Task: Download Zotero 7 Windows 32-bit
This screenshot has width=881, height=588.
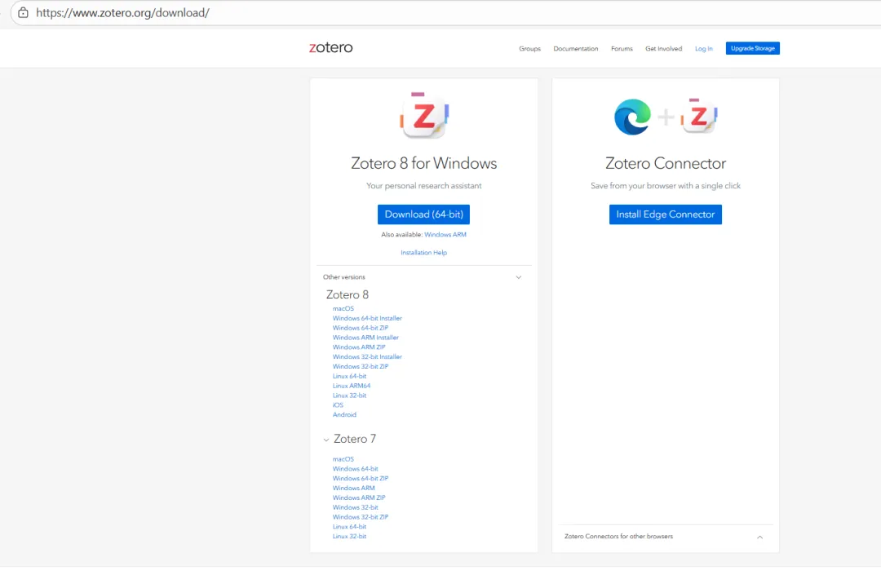Action: point(355,507)
